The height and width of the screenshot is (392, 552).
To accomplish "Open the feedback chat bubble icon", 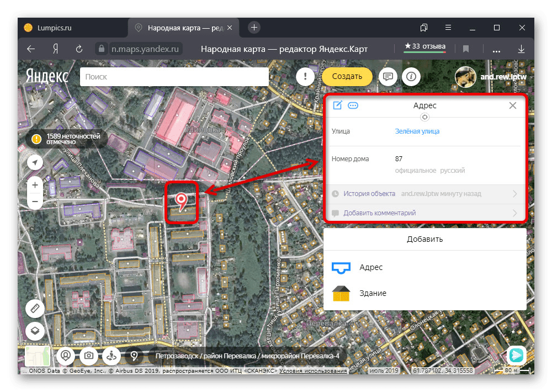I will pyautogui.click(x=388, y=77).
